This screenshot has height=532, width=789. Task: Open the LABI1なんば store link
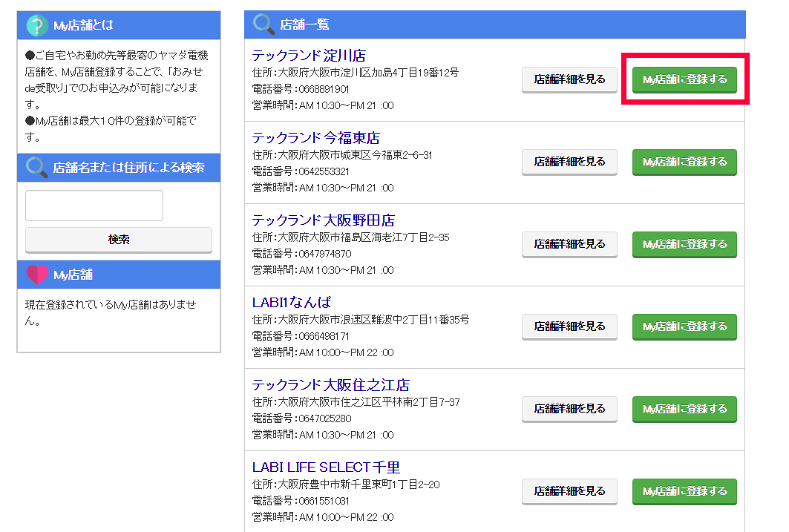coord(292,303)
